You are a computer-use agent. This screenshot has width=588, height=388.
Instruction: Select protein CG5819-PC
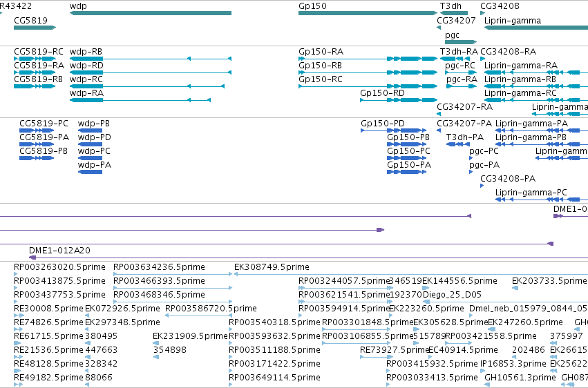pyautogui.click(x=44, y=123)
